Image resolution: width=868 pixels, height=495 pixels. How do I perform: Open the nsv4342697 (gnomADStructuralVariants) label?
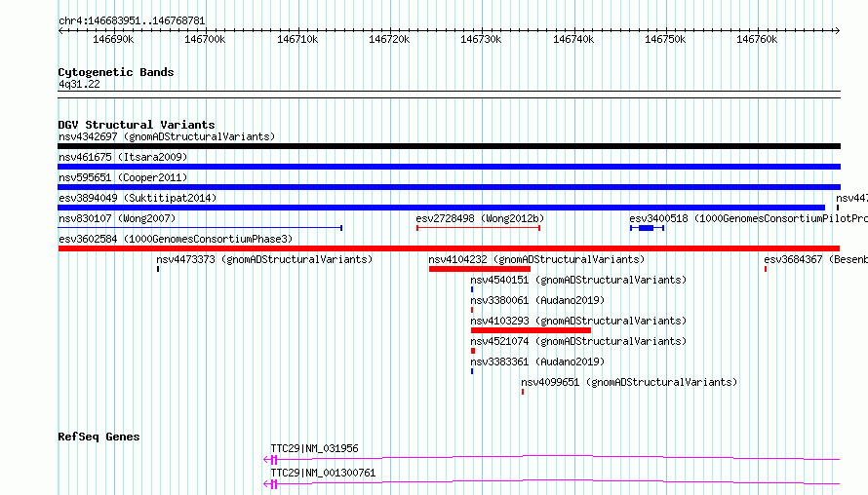click(x=167, y=136)
